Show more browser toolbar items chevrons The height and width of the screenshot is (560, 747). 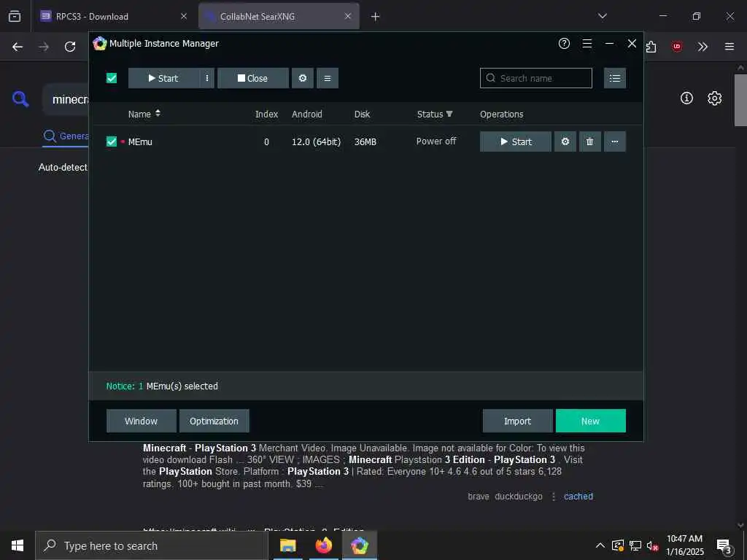703,47
